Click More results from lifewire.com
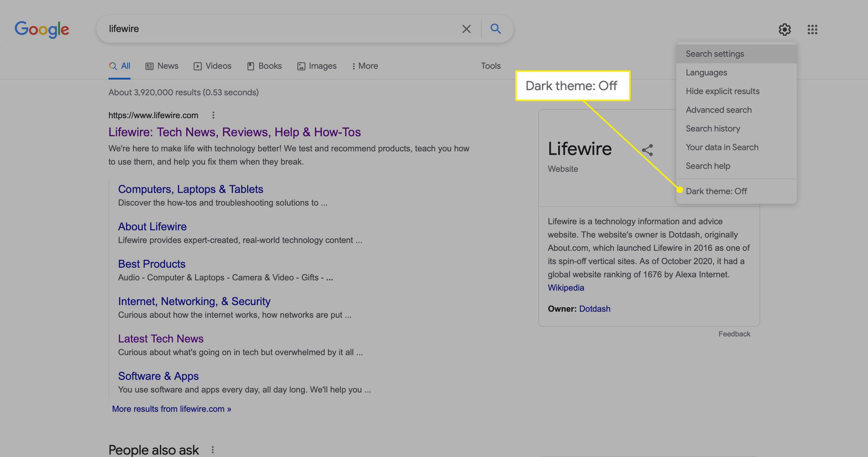Image resolution: width=868 pixels, height=457 pixels. [x=171, y=409]
